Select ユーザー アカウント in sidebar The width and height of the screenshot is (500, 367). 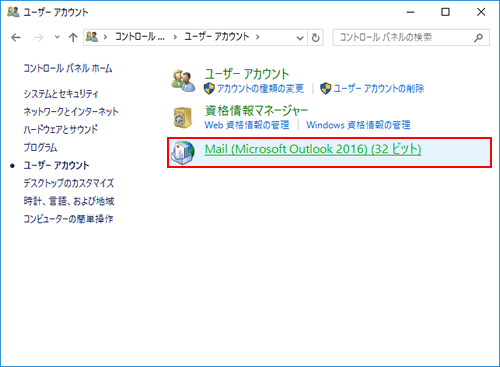(56, 165)
